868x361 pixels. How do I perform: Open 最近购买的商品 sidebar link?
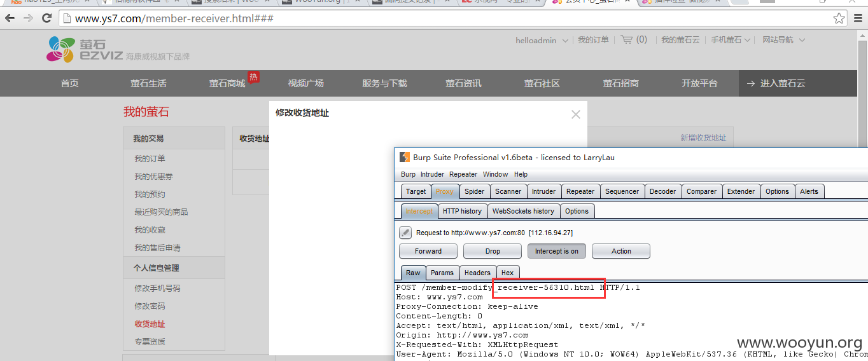pos(161,212)
